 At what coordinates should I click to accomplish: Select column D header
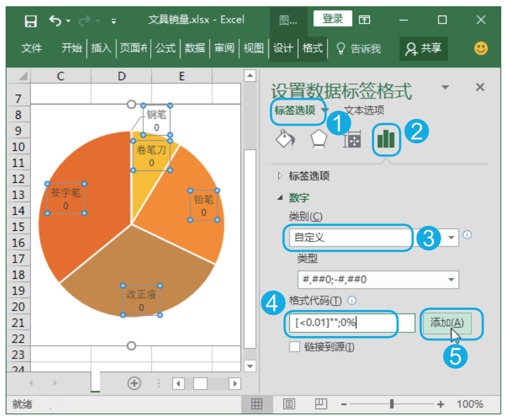(121, 77)
